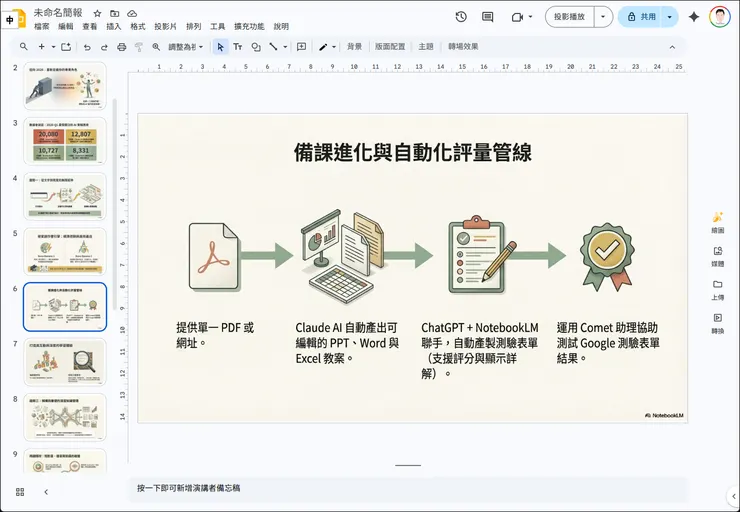Image resolution: width=740 pixels, height=512 pixels.
Task: Click the slide heading 備課進化與自動化評量管線
Action: pos(412,153)
